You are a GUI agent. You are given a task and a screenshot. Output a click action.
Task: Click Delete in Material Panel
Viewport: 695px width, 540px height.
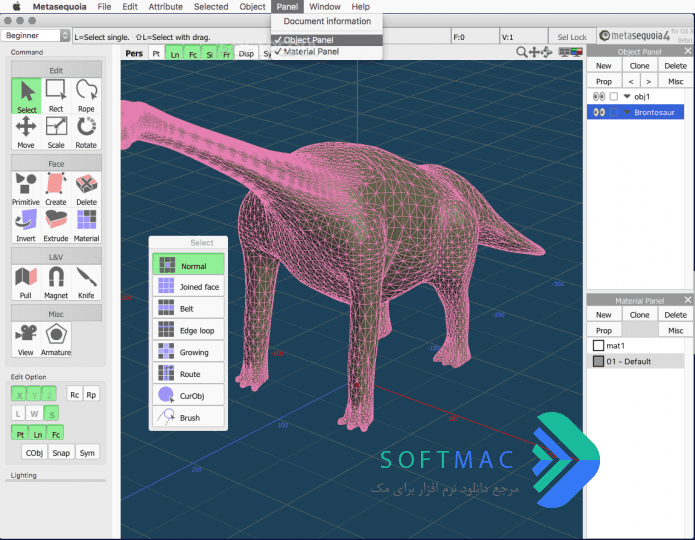(x=675, y=315)
